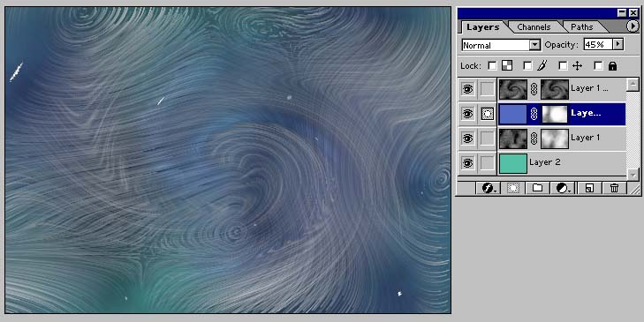Select Layer 1 mask thumbnail
The image size is (644, 322).
(x=555, y=139)
